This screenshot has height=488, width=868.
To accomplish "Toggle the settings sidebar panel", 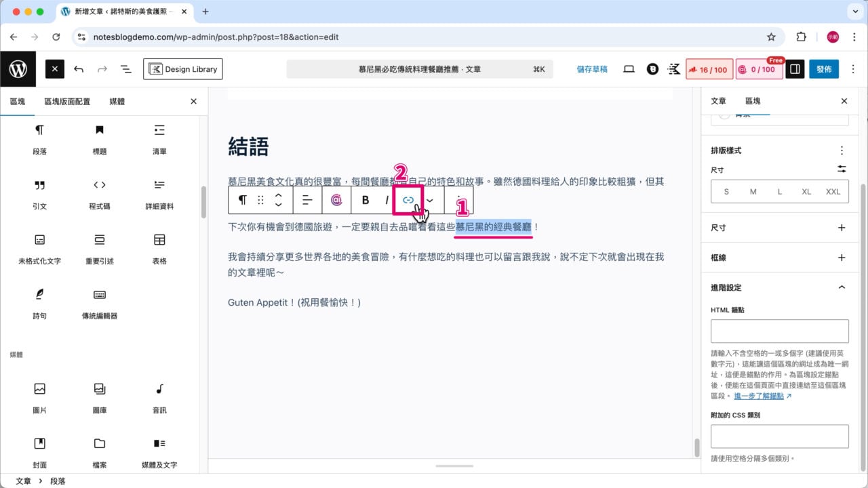I will click(794, 68).
